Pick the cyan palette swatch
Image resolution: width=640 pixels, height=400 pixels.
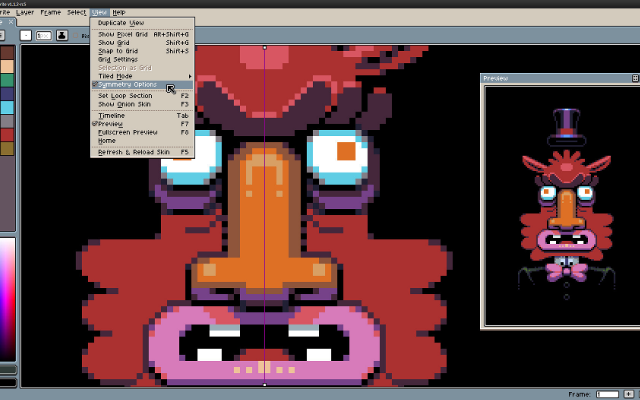pyautogui.click(x=7, y=107)
